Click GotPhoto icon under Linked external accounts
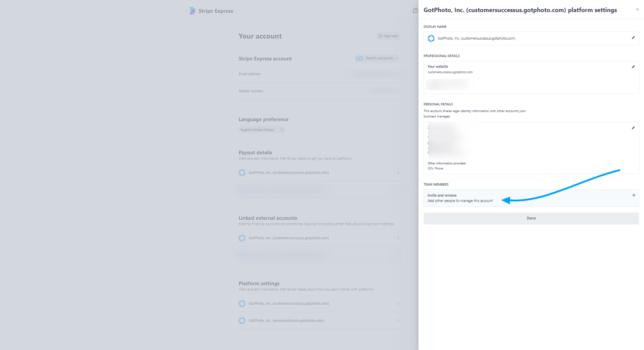The width and height of the screenshot is (644, 350). [242, 238]
